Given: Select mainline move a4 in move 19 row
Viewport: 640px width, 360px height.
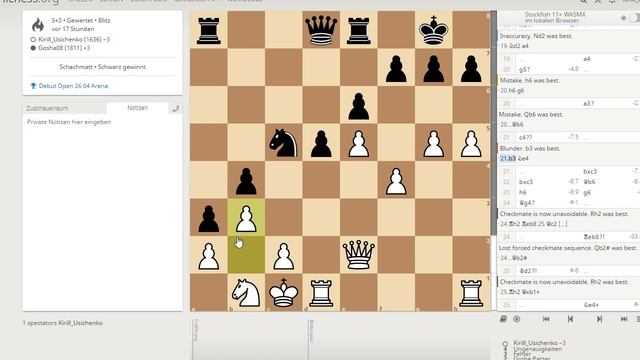Looking at the screenshot, I should tap(587, 59).
